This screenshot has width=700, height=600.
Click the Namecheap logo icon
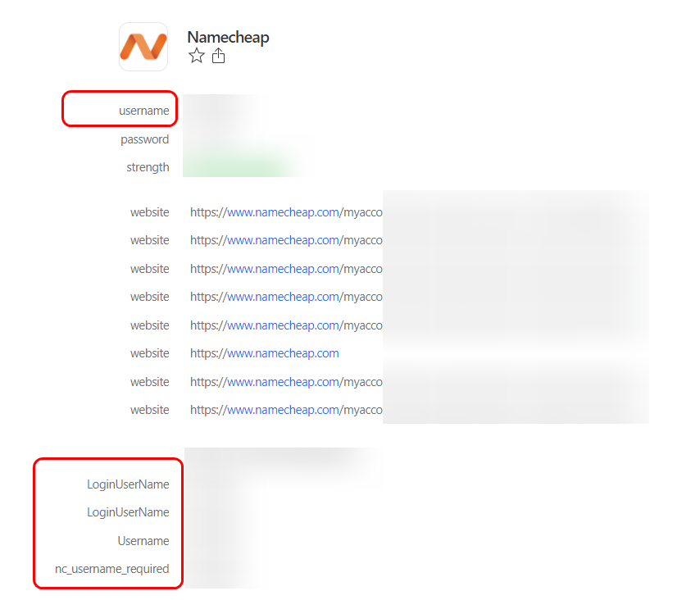coord(143,47)
